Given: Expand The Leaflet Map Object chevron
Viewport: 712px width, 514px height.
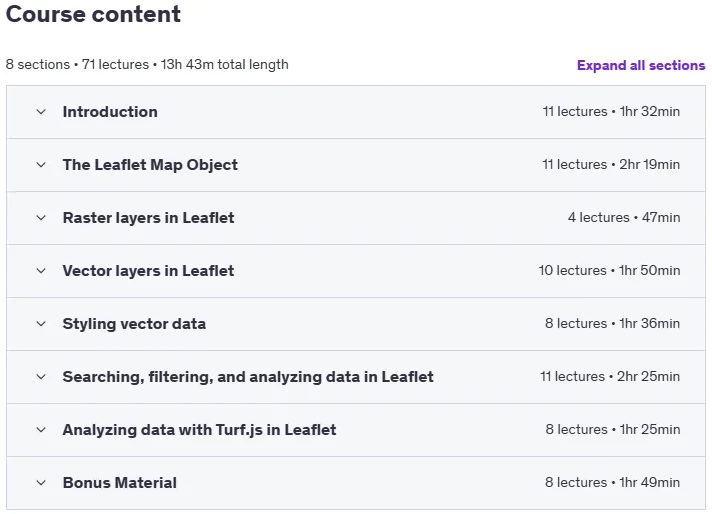Looking at the screenshot, I should tap(41, 165).
